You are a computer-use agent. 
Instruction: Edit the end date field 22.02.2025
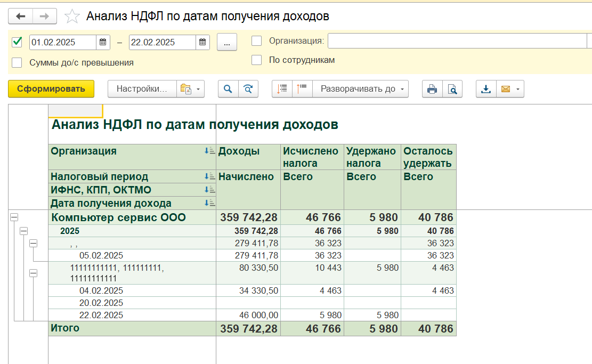point(163,42)
